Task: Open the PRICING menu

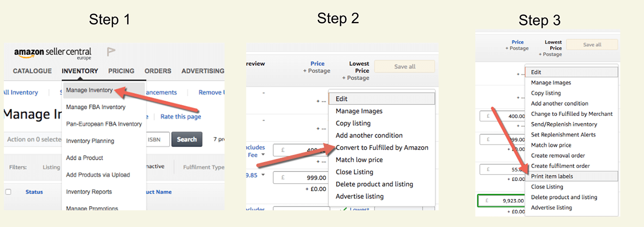Action: (121, 71)
